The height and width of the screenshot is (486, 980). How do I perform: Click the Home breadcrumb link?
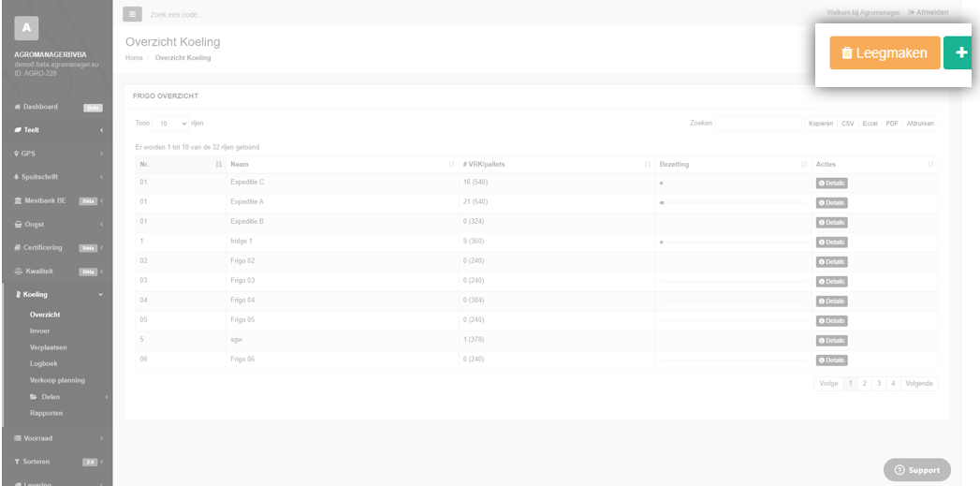134,57
